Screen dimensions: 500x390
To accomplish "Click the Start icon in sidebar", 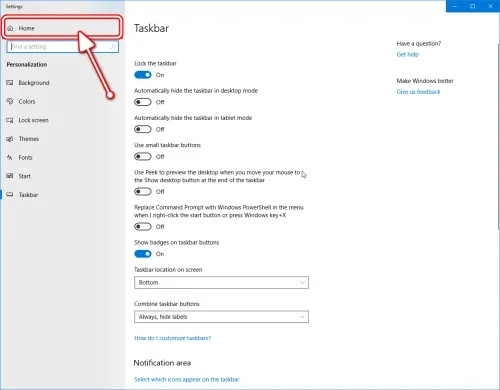I will (x=10, y=176).
